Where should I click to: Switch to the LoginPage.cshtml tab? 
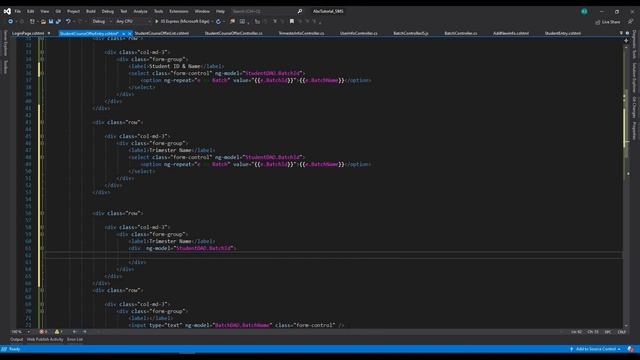pos(28,33)
